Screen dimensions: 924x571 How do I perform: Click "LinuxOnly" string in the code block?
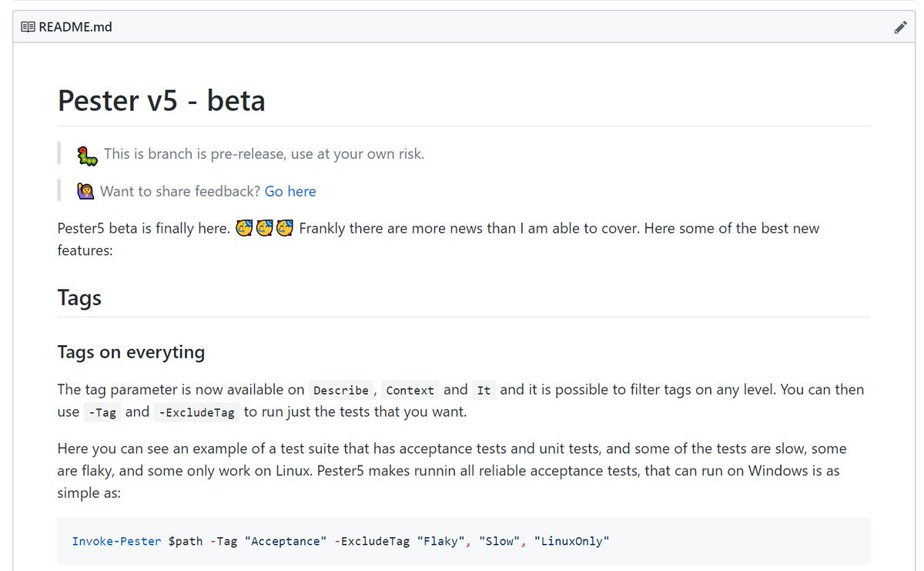tap(571, 541)
